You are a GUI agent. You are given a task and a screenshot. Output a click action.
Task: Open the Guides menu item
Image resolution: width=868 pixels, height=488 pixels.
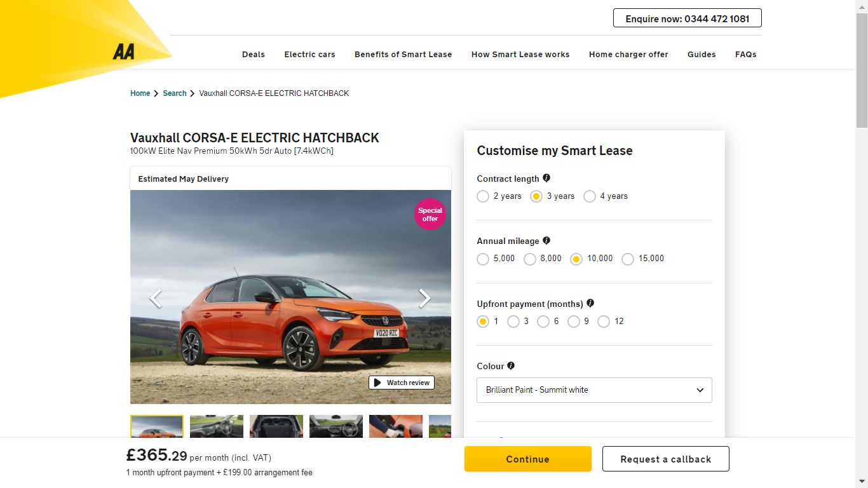702,55
